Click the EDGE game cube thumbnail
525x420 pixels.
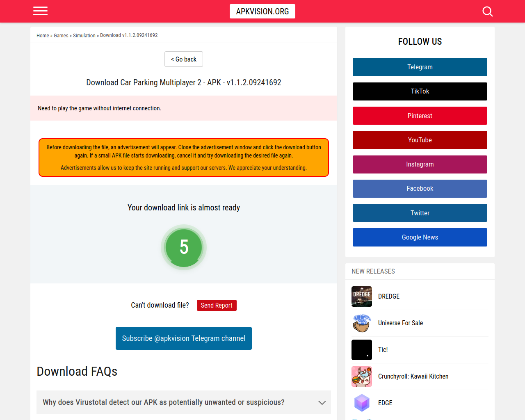click(x=362, y=403)
